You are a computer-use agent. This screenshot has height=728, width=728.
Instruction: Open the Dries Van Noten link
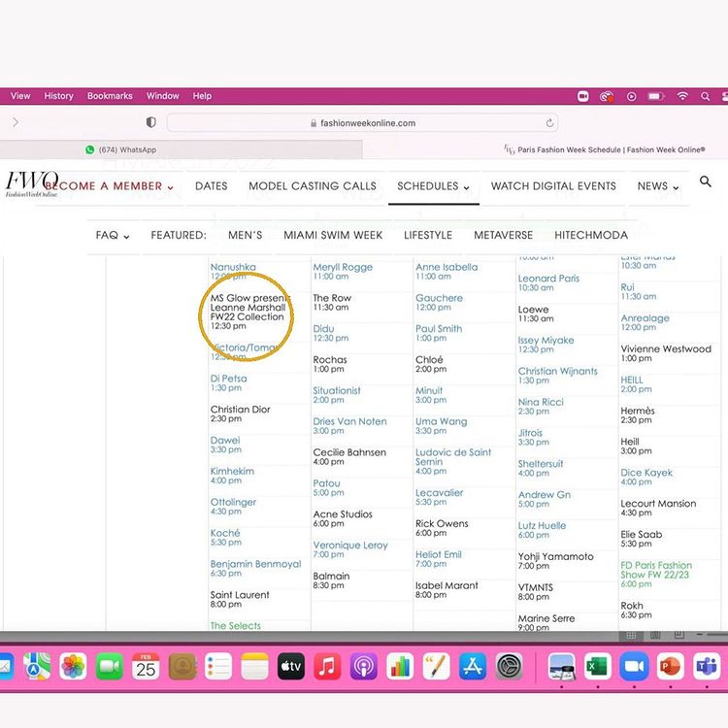[x=349, y=421]
